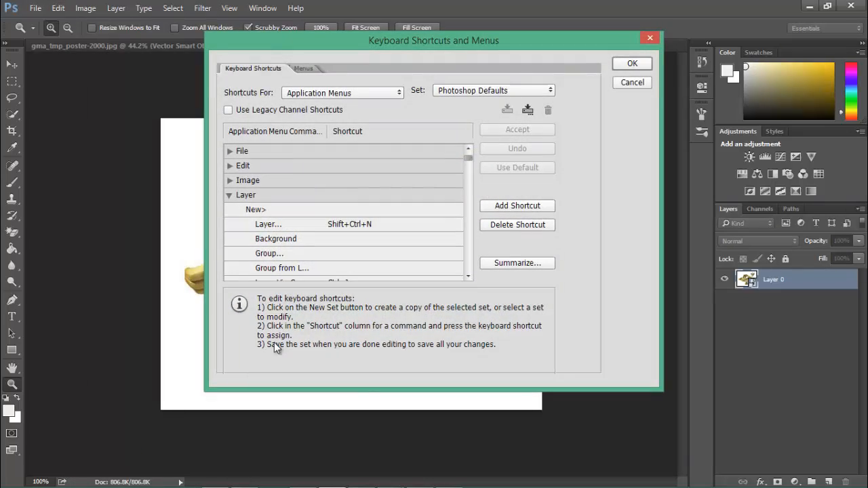Screen dimensions: 868x488
Task: Add a Levels adjustment
Action: [765, 157]
